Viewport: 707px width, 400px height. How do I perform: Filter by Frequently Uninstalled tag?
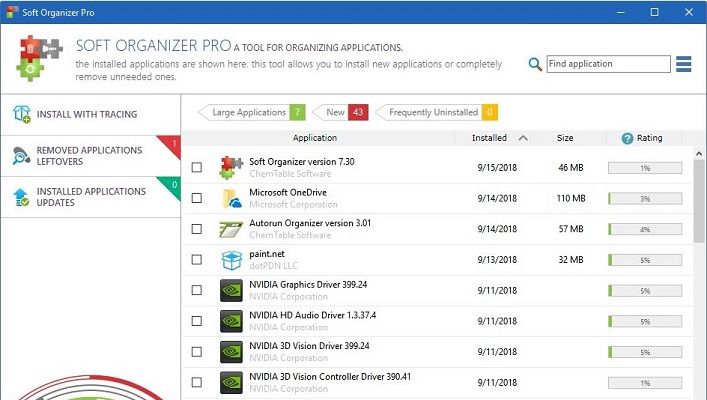pyautogui.click(x=438, y=112)
